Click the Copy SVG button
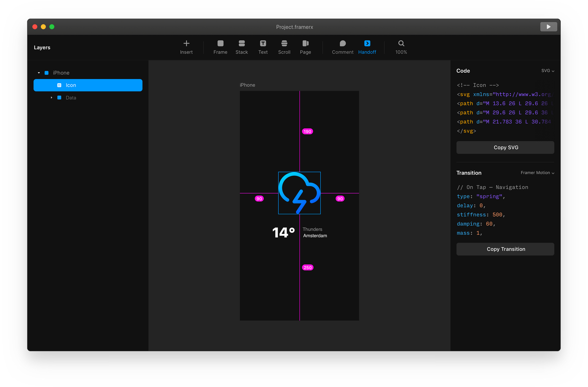588x387 pixels. click(505, 148)
